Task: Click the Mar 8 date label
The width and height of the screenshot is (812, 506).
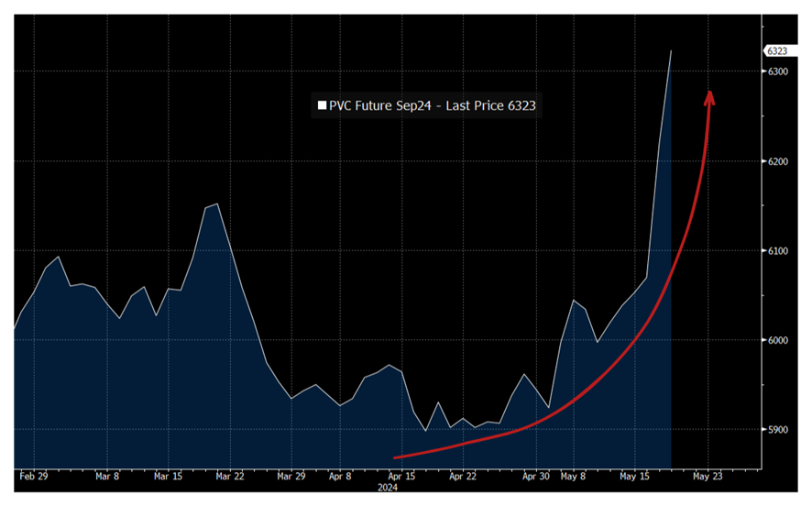Action: 107,476
